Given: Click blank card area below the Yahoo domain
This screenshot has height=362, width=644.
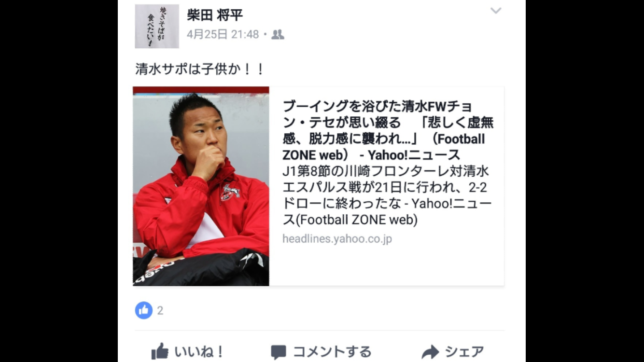Looking at the screenshot, I should click(x=386, y=265).
